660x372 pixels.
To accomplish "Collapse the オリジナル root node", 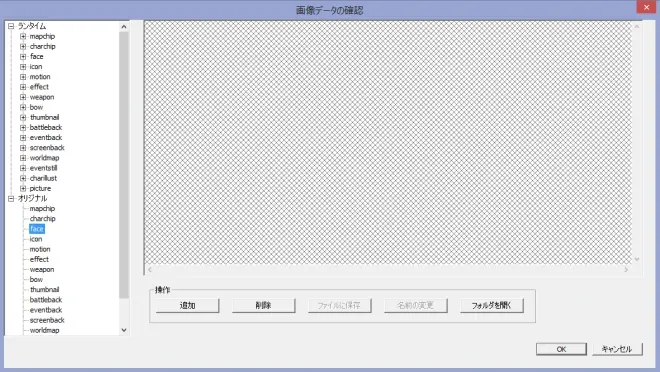I will pos(11,198).
